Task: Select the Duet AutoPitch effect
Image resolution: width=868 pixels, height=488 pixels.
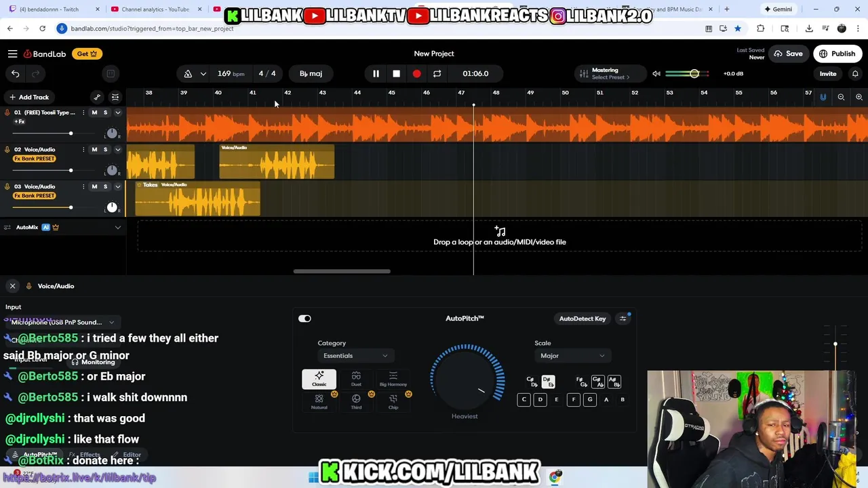Action: (356, 379)
